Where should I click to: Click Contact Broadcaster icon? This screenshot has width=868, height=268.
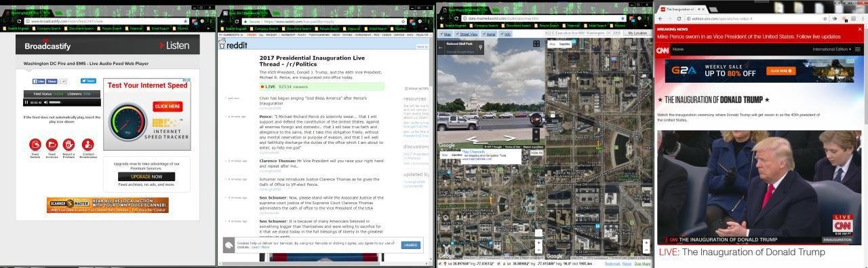click(87, 145)
